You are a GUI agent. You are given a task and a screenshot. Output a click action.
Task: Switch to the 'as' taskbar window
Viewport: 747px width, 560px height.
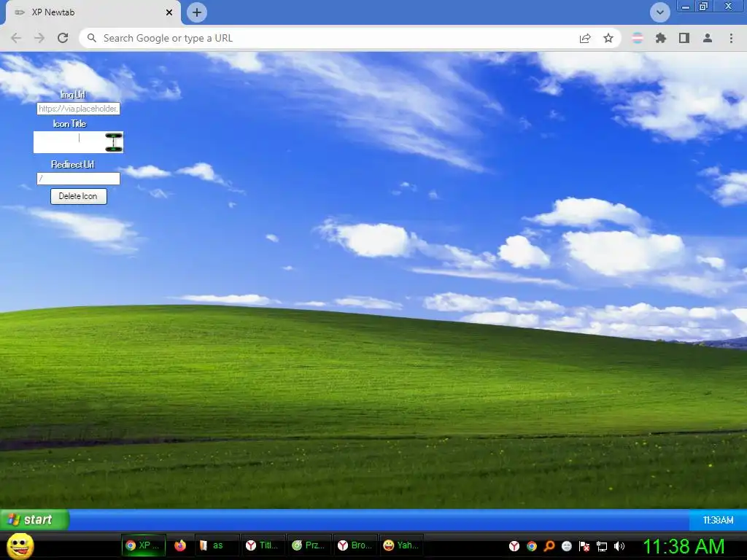pyautogui.click(x=217, y=545)
